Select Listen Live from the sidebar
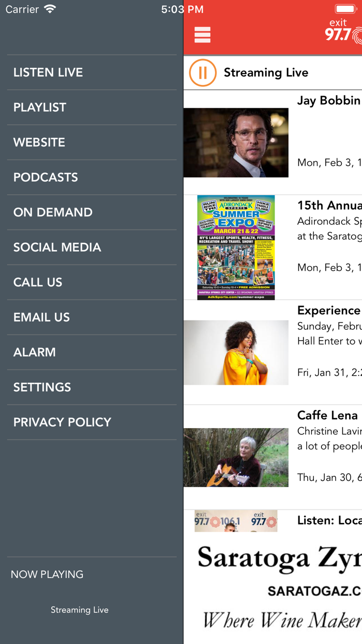Screen dimensions: 362x644 (48, 72)
